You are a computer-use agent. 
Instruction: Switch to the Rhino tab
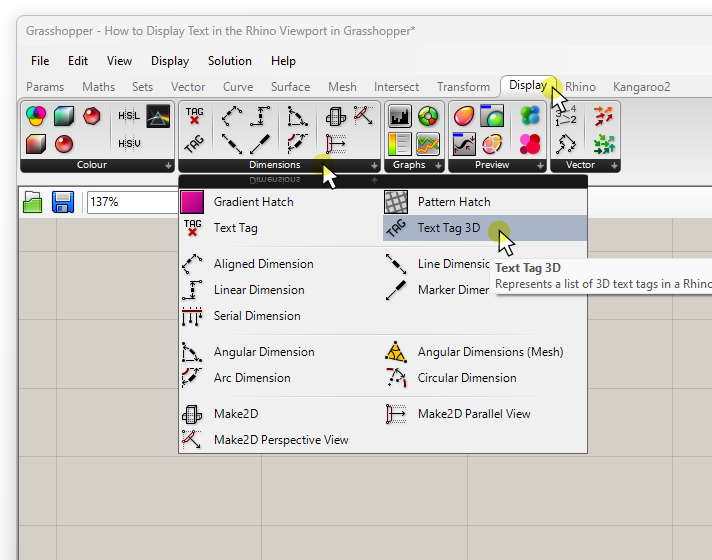pos(580,87)
